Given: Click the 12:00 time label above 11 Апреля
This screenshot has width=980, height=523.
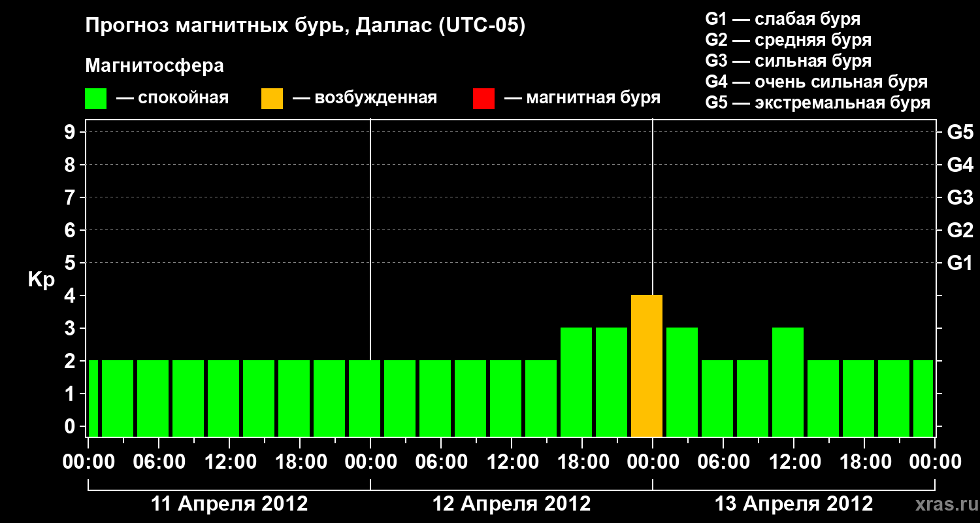Looking at the screenshot, I should pos(229,462).
